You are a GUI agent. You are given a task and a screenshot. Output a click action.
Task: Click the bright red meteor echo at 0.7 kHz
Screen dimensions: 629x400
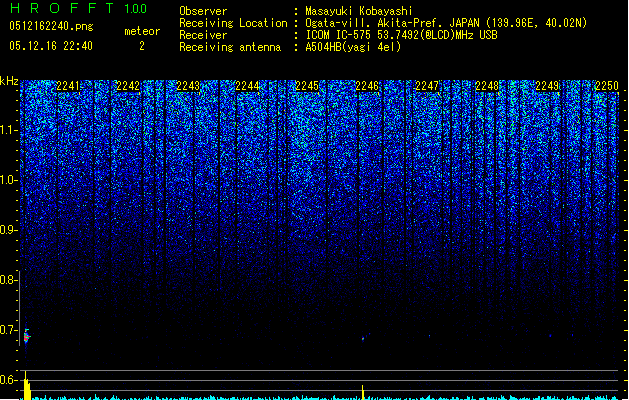coord(26,337)
